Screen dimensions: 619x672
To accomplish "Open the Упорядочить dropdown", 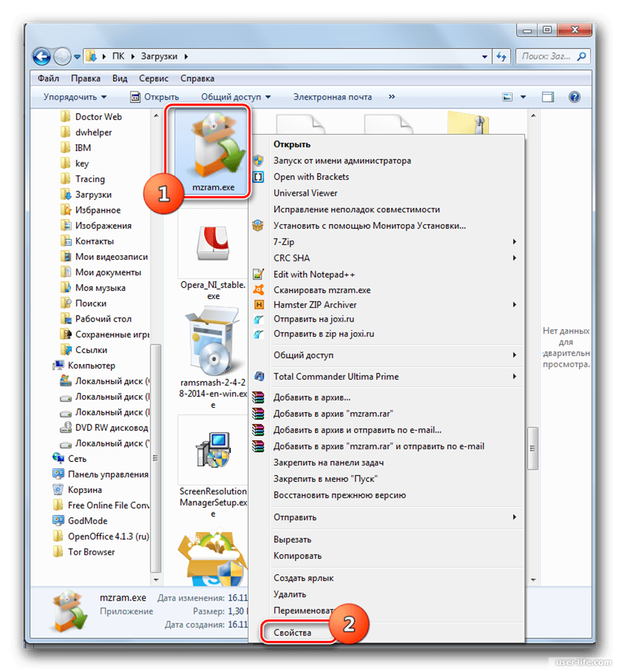I will click(x=75, y=97).
